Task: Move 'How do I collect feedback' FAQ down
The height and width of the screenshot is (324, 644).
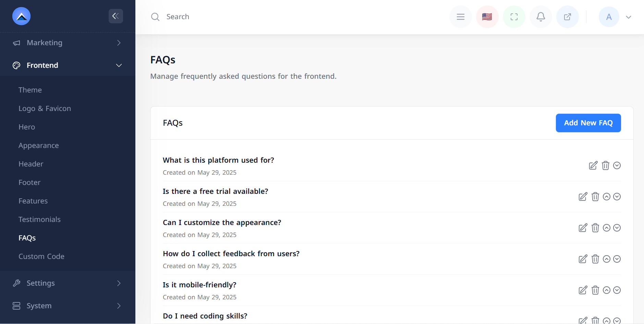Action: point(617,259)
